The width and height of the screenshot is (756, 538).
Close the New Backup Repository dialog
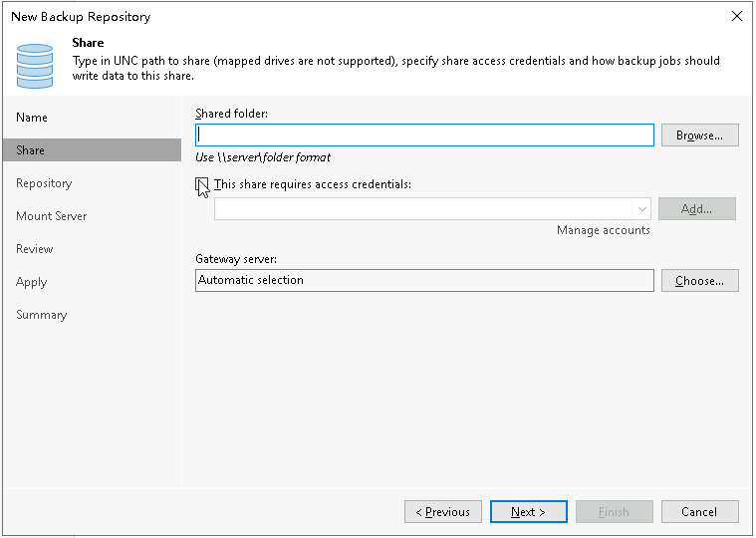click(737, 16)
